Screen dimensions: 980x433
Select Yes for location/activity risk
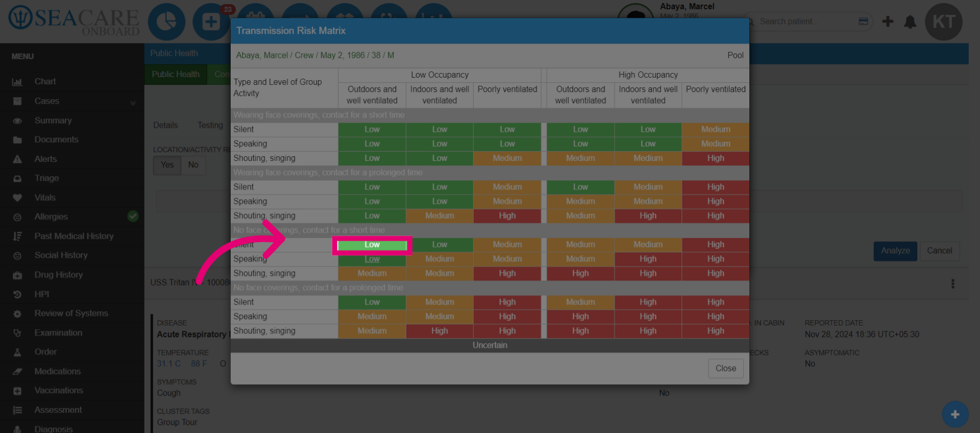tap(167, 165)
